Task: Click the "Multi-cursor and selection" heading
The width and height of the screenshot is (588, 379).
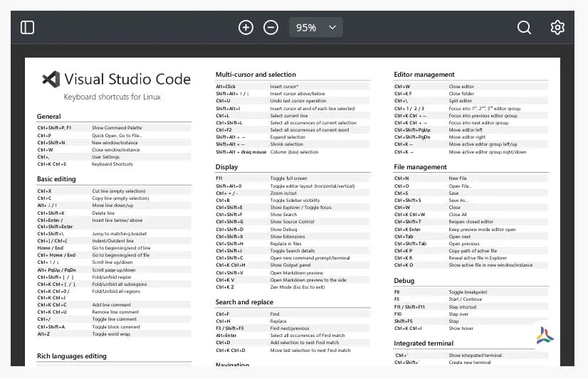Action: tap(256, 75)
